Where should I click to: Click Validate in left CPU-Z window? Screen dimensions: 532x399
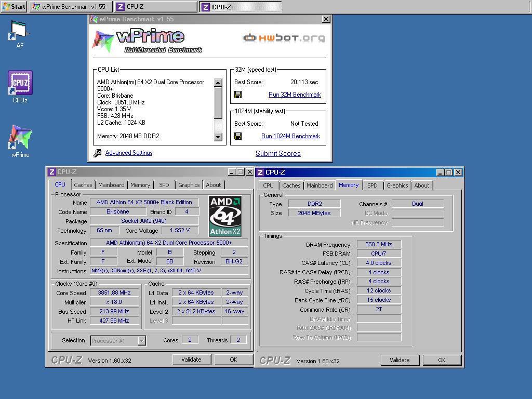191,360
